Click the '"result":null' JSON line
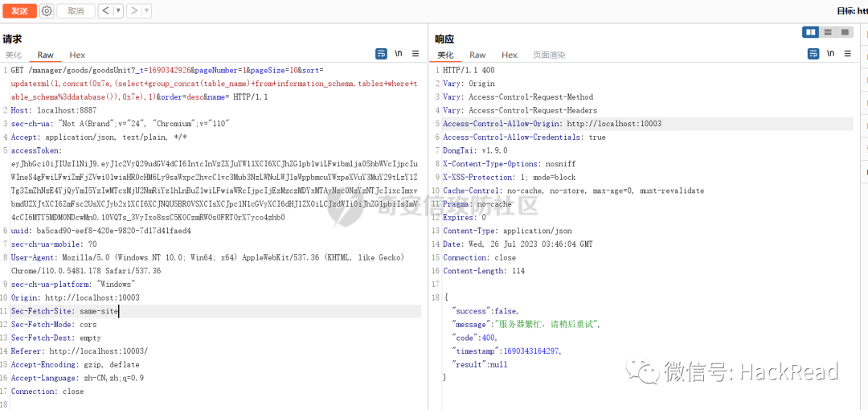This screenshot has width=868, height=410. 479,364
